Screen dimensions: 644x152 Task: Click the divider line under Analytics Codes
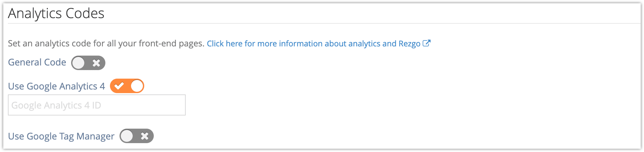click(324, 23)
